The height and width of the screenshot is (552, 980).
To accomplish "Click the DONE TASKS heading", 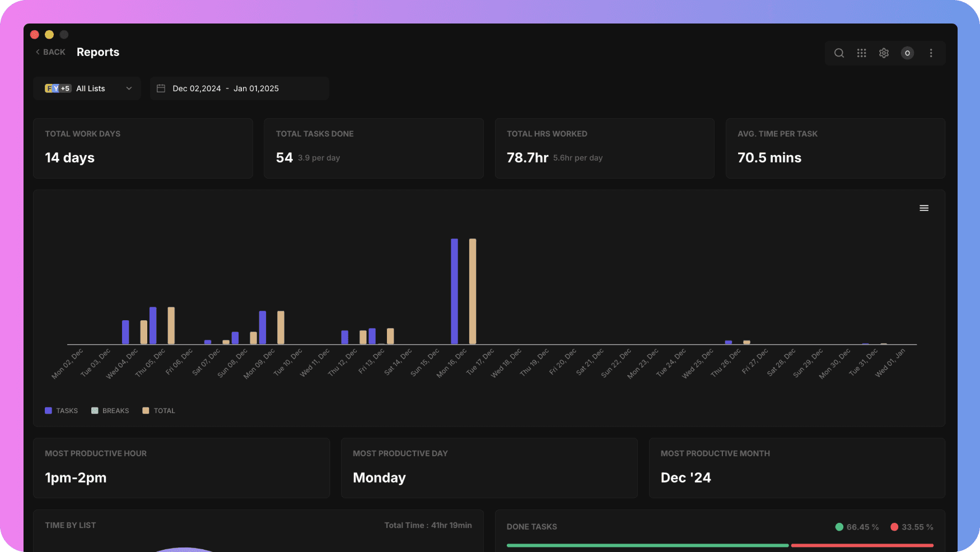I will click(x=531, y=527).
